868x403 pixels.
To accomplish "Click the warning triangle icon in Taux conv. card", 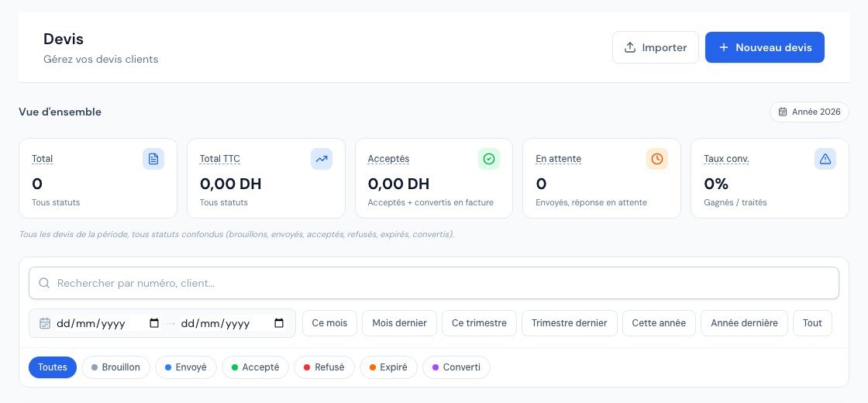I will tap(825, 159).
